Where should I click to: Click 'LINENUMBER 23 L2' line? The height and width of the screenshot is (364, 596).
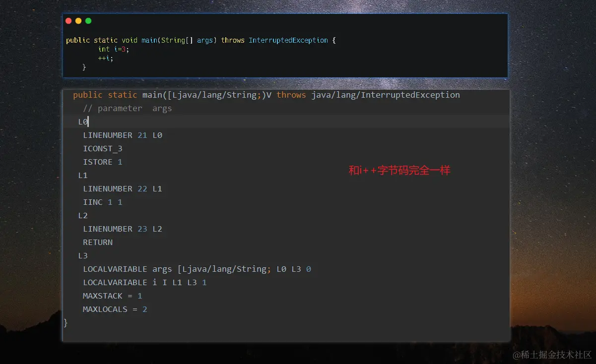coord(123,229)
